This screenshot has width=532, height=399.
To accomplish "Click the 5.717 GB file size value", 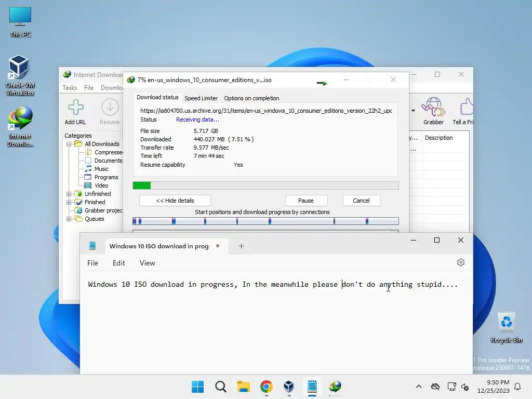I will (x=206, y=131).
